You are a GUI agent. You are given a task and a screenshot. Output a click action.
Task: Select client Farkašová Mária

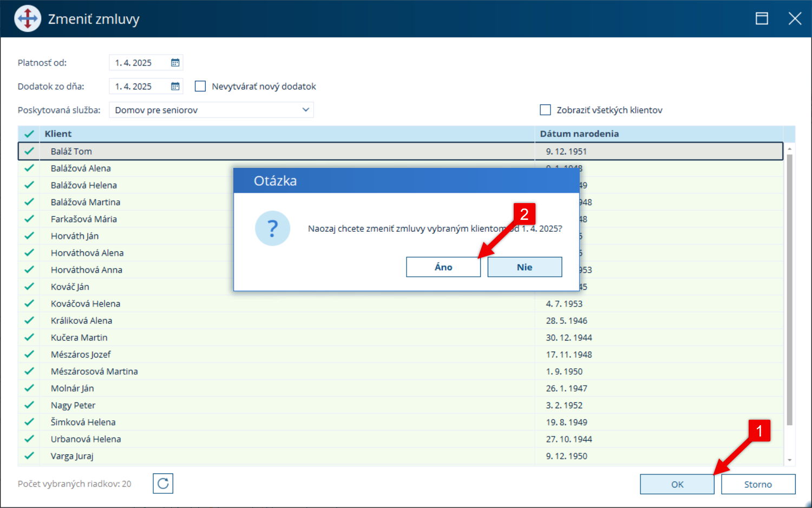click(x=84, y=219)
